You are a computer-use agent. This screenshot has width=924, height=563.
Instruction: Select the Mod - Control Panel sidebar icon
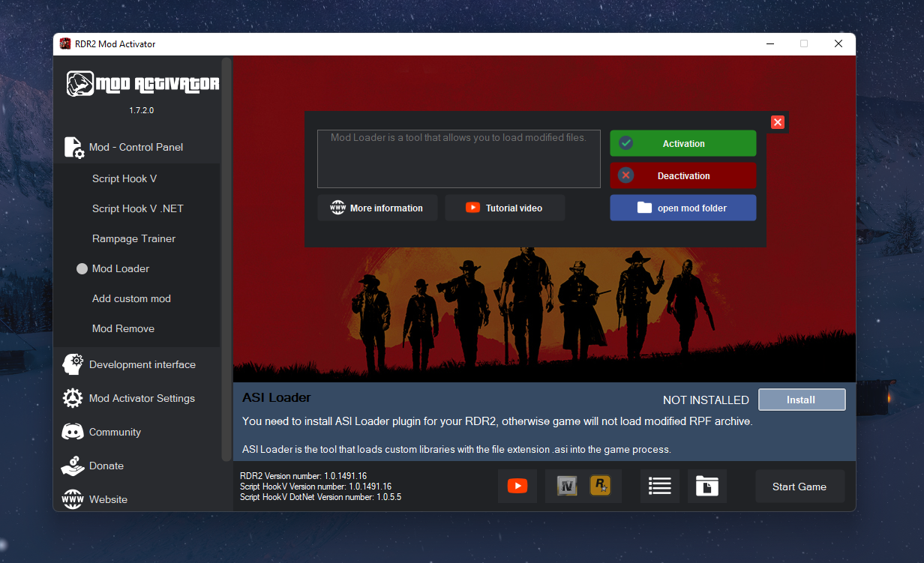click(73, 147)
